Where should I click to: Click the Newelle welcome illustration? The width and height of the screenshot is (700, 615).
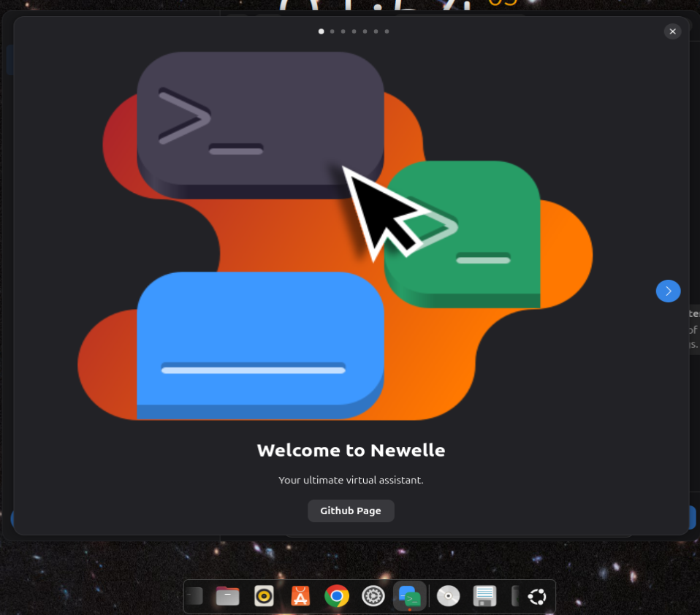[x=335, y=236]
